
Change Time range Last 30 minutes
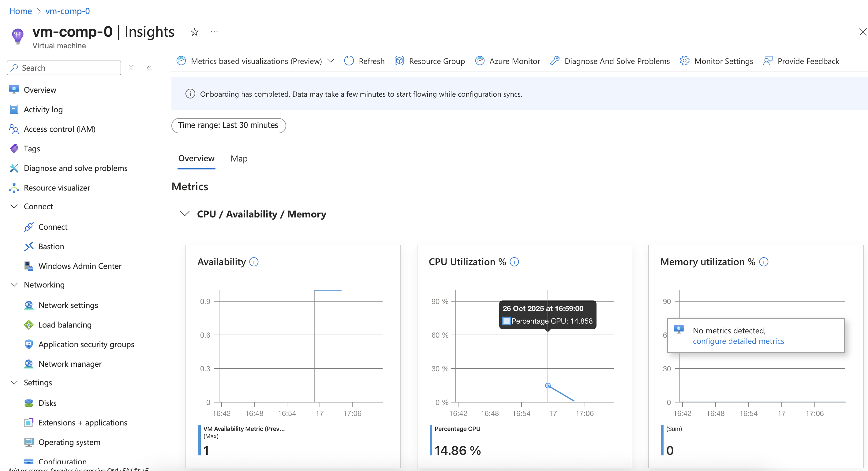click(x=228, y=125)
